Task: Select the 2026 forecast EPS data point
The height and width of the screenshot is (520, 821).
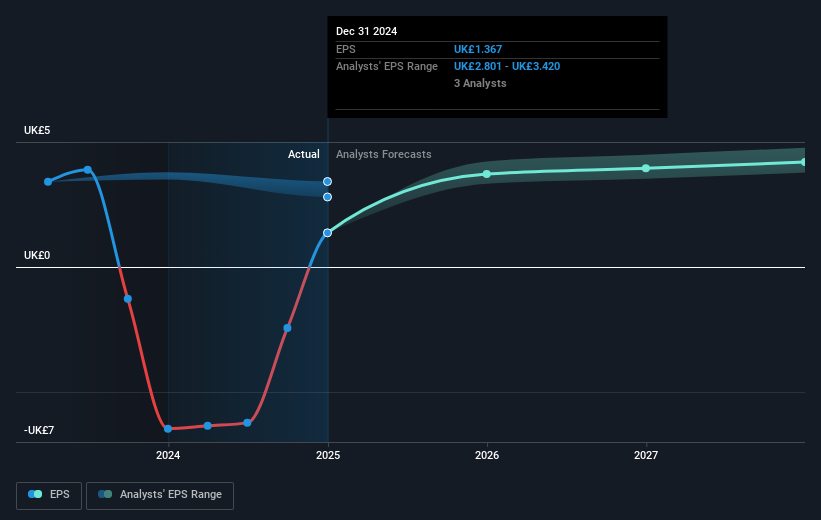Action: point(487,174)
